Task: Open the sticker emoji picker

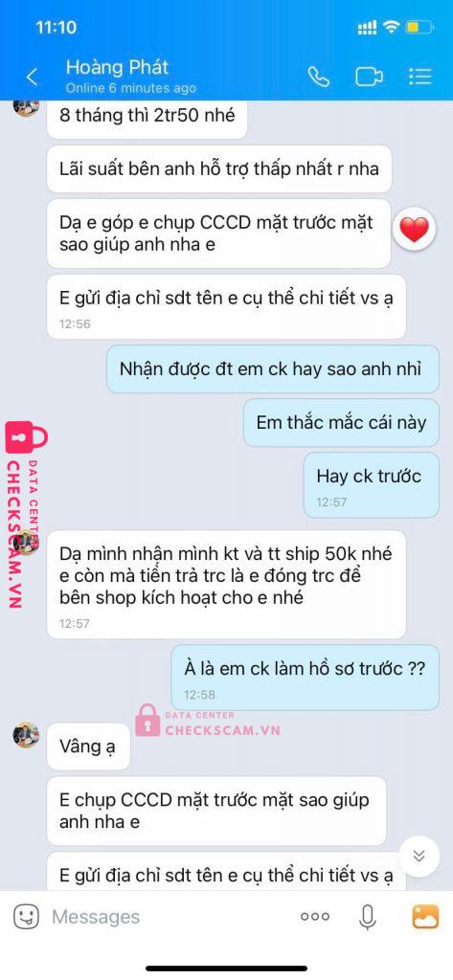Action: click(x=25, y=916)
